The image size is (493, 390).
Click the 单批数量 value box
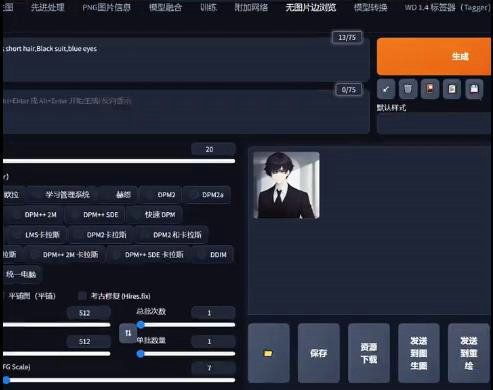213,341
